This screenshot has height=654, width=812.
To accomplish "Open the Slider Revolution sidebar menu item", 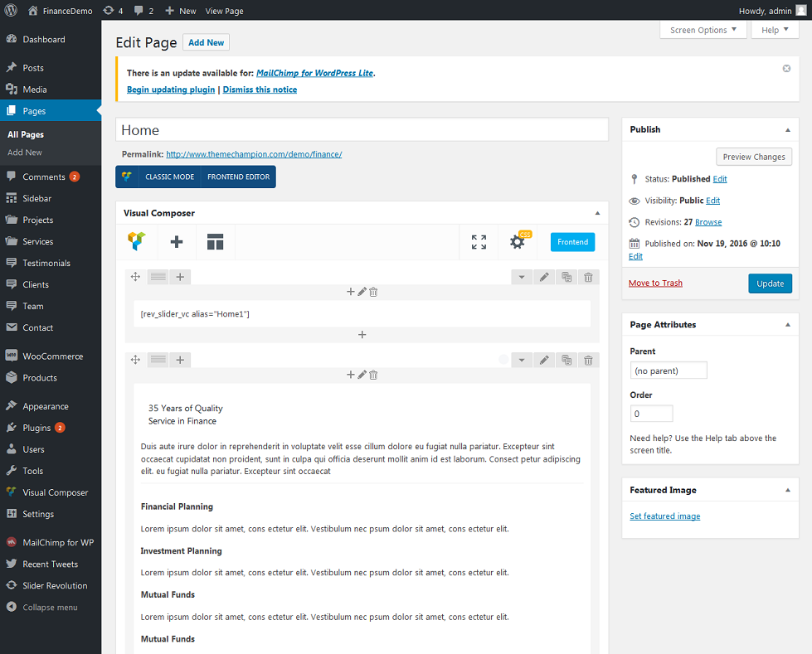I will [55, 585].
